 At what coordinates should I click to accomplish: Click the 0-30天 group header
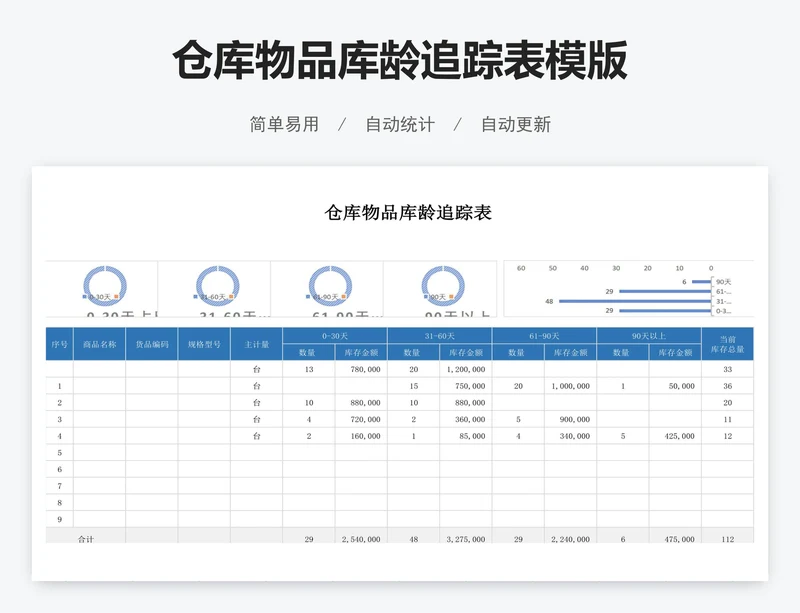(335, 336)
